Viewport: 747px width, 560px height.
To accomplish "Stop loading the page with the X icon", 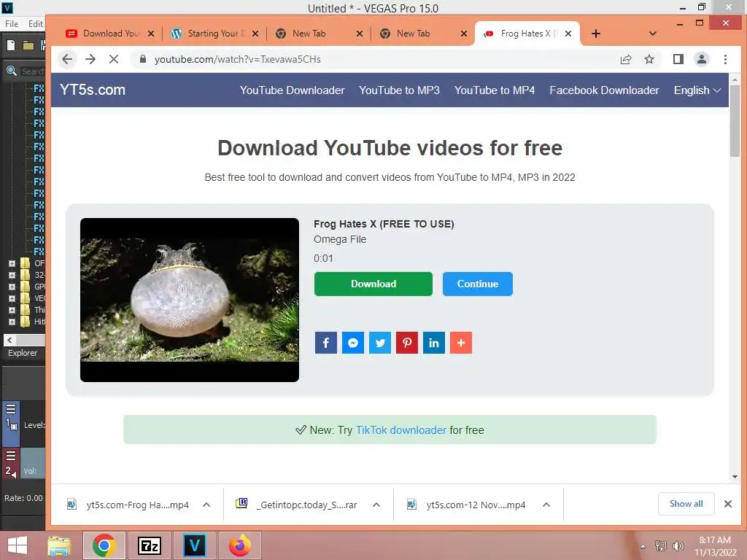I will [x=113, y=59].
